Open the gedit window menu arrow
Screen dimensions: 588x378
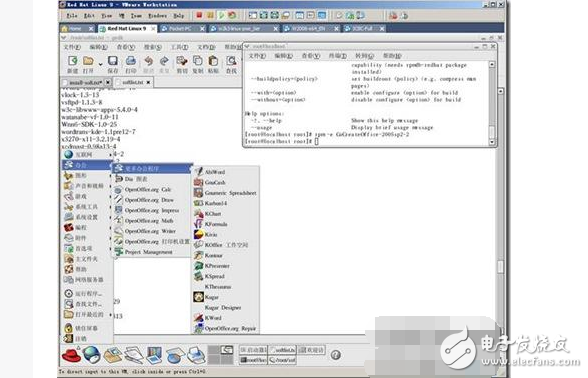click(64, 38)
